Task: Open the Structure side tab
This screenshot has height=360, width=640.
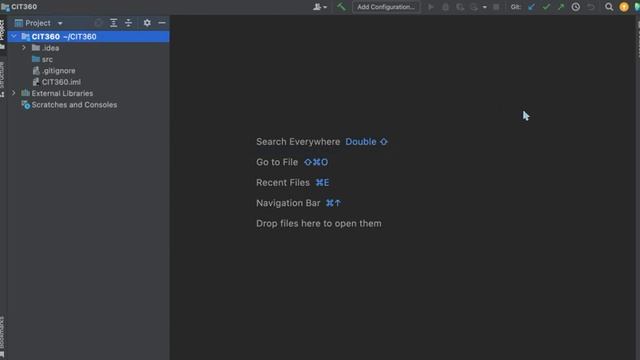Action: pos(2,79)
